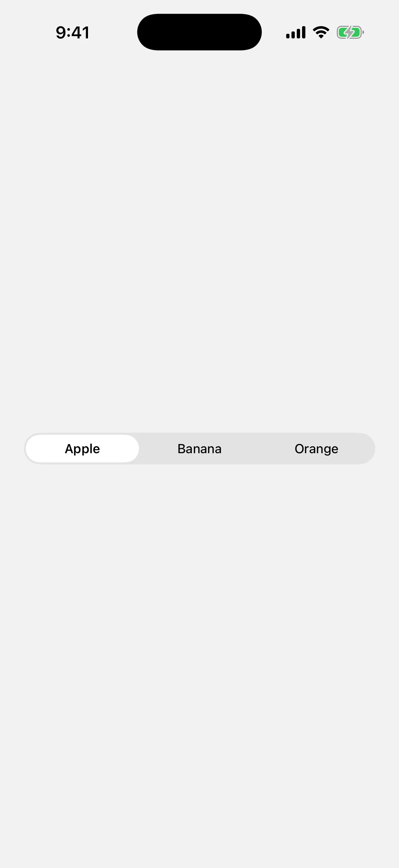The height and width of the screenshot is (868, 399).
Task: Select the Orange segment
Action: tap(316, 449)
